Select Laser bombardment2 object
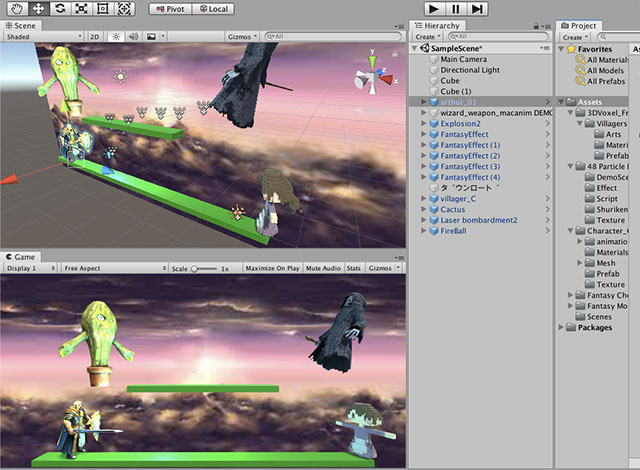The width and height of the screenshot is (640, 470). (x=478, y=220)
